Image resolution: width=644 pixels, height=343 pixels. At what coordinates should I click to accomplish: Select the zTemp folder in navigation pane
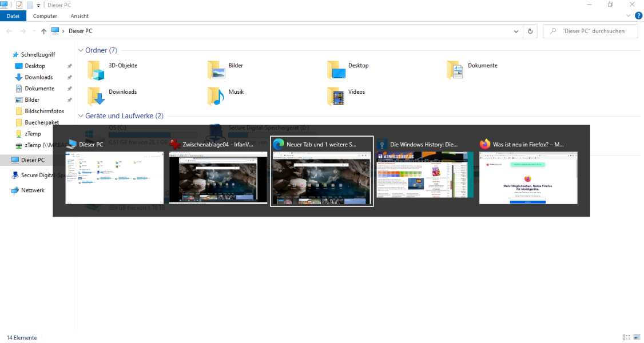tap(29, 134)
